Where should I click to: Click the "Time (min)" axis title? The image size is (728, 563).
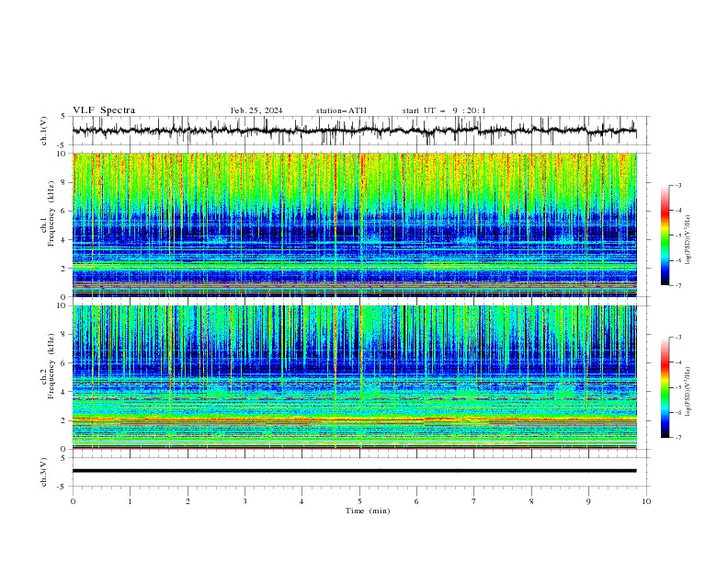coord(368,511)
